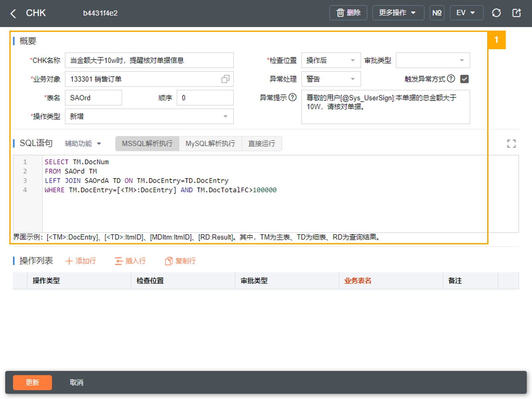Screen dimensions: 532x399
Task: Select the MSSQL解析执行 tab
Action: tap(147, 143)
